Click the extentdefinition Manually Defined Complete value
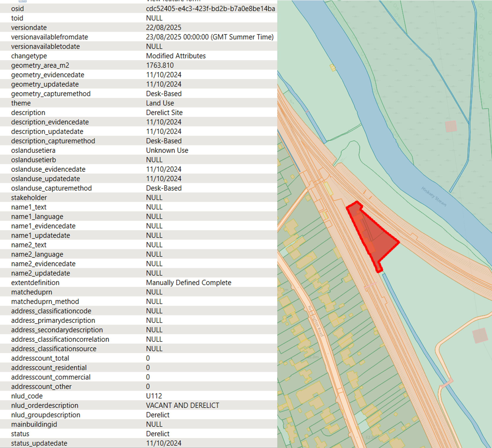This screenshot has height=448, width=492. pos(188,282)
